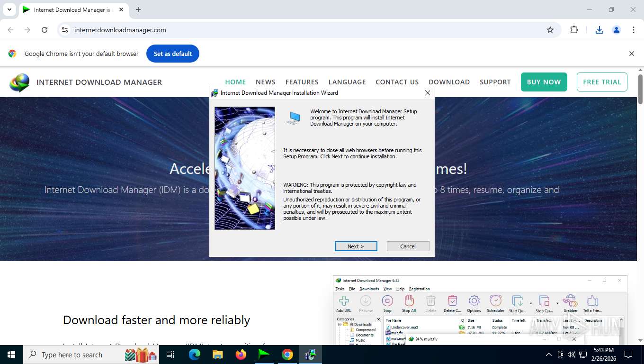644x364 pixels.
Task: Switch to Chrome on taskbar
Action: click(287, 355)
